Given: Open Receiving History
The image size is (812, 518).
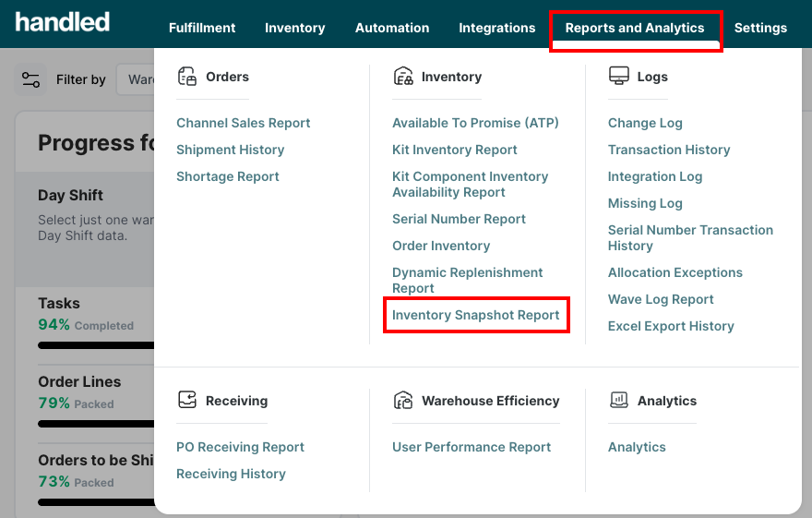Looking at the screenshot, I should (231, 474).
